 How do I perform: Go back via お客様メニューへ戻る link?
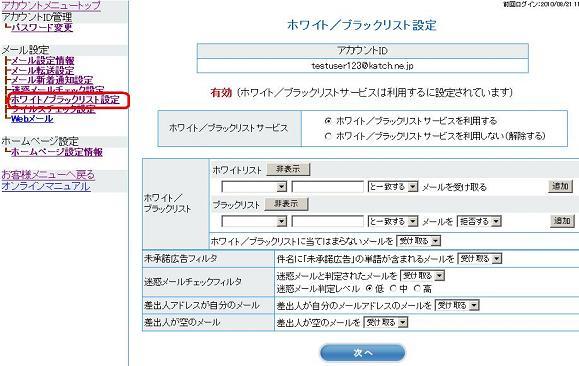48,175
